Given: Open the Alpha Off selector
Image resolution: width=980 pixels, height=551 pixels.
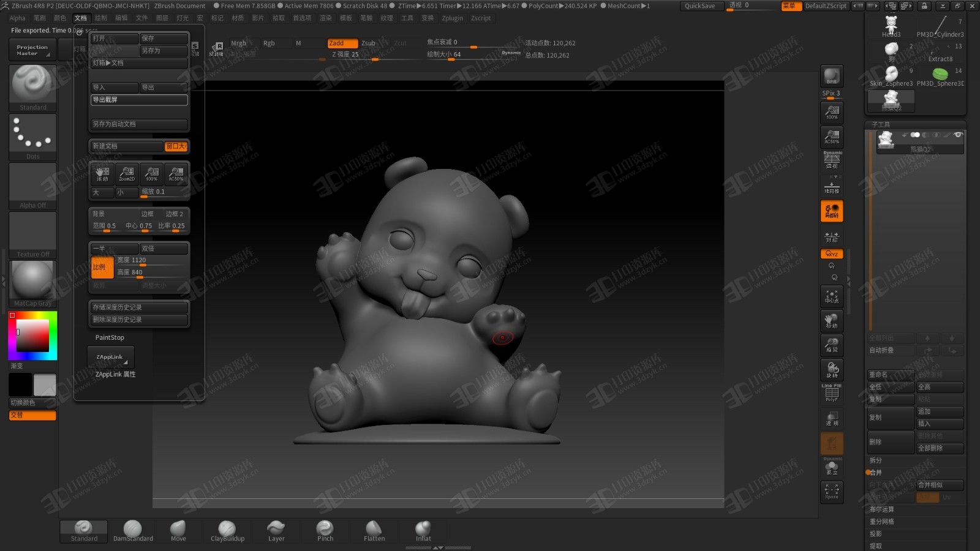Looking at the screenshot, I should pos(33,186).
